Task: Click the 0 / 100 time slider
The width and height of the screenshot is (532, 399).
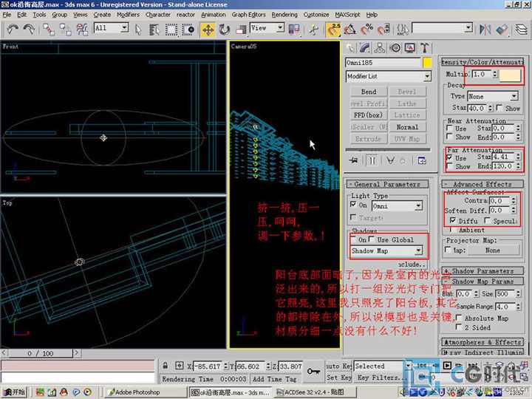Action: [x=41, y=353]
